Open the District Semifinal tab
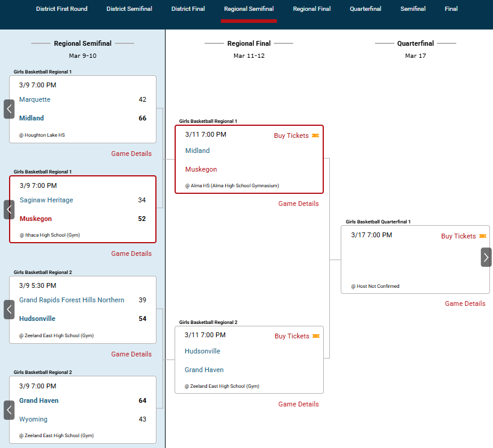493x448 pixels. tap(129, 9)
